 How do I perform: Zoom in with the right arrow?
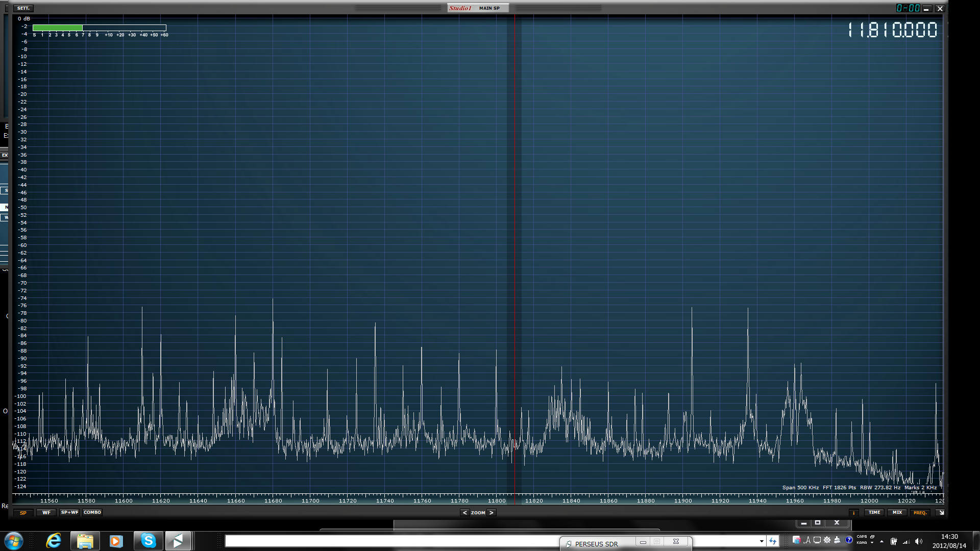491,513
